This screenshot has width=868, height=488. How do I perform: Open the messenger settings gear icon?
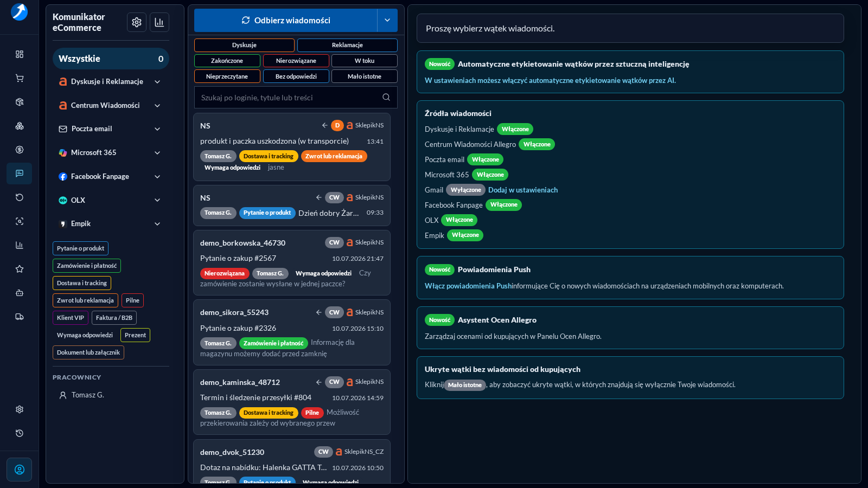[137, 22]
